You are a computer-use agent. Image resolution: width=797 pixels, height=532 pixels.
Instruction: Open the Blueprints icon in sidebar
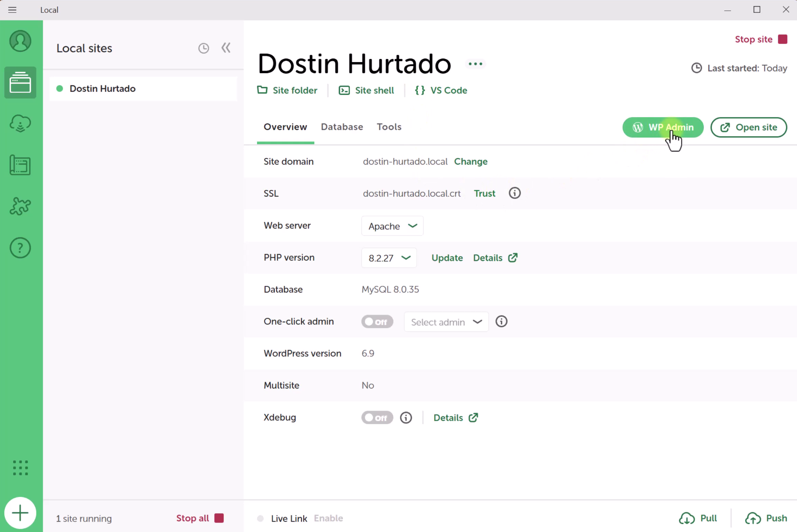click(x=20, y=165)
